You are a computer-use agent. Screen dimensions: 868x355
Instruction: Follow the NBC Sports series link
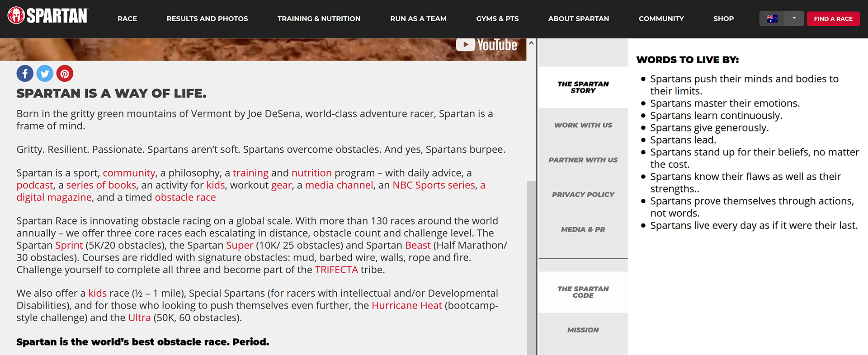(434, 185)
